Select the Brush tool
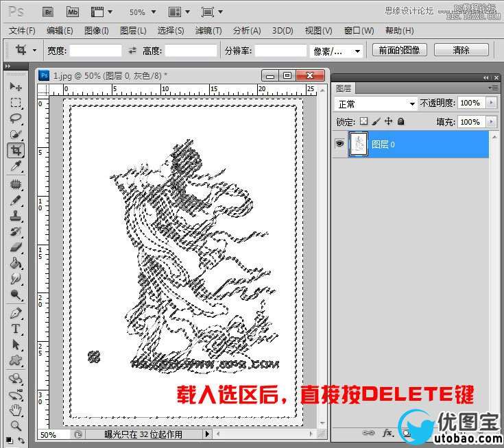Image resolution: width=504 pixels, height=448 pixels. [x=15, y=201]
